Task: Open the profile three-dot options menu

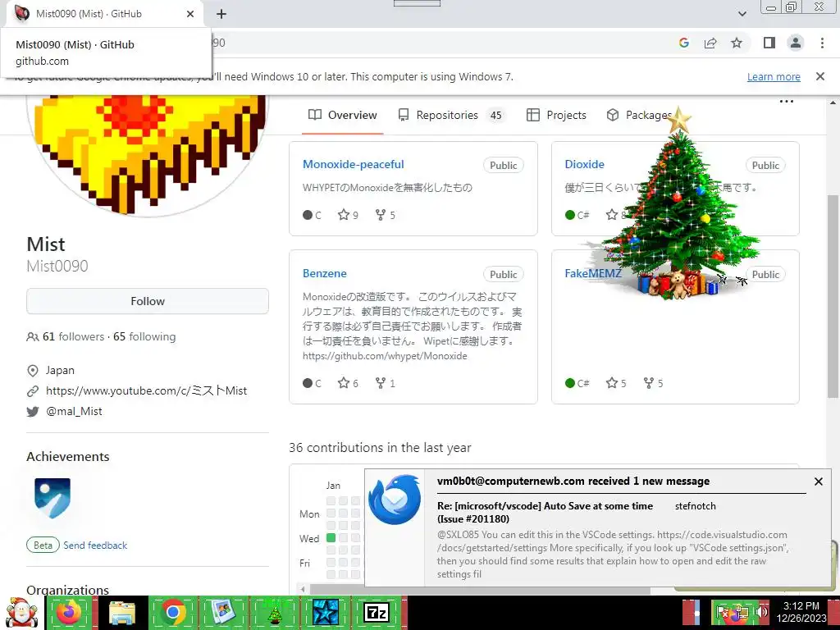Action: click(786, 101)
